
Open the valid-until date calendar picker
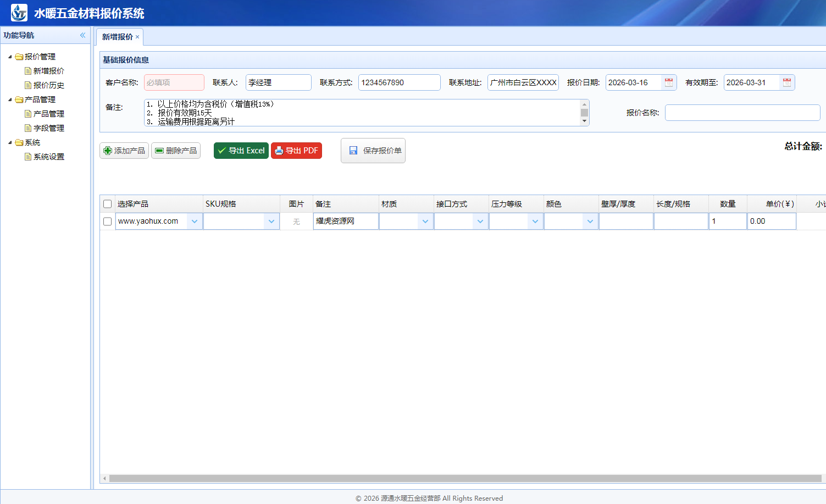(786, 82)
